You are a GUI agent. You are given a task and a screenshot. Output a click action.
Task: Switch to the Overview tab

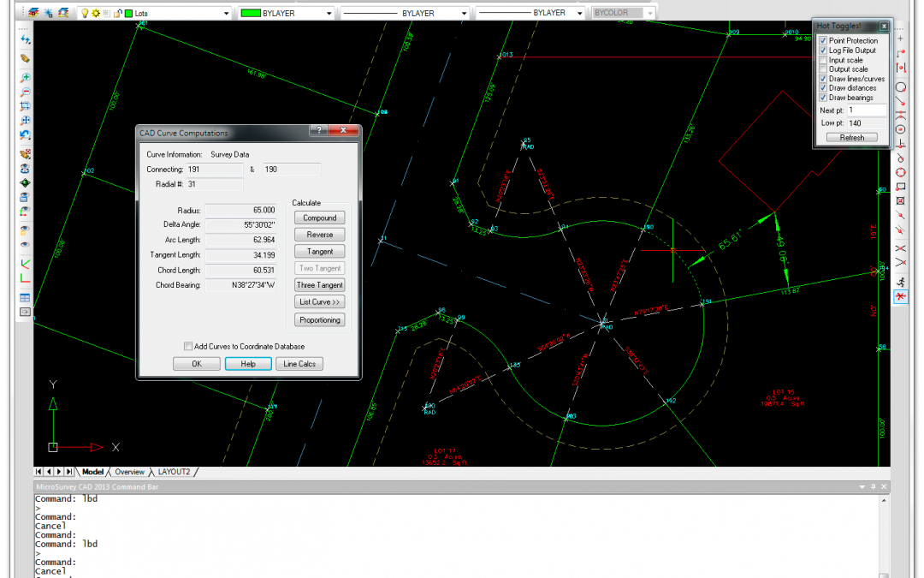129,472
